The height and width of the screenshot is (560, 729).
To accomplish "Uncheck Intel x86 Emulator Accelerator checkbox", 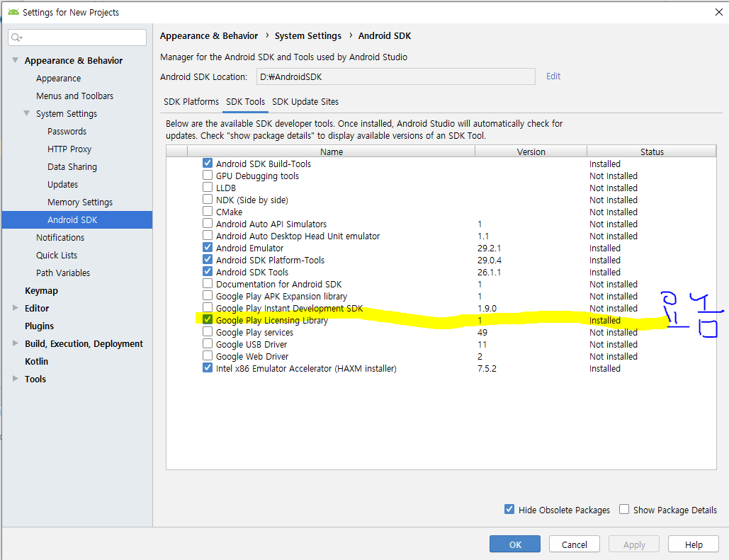I will coord(208,368).
